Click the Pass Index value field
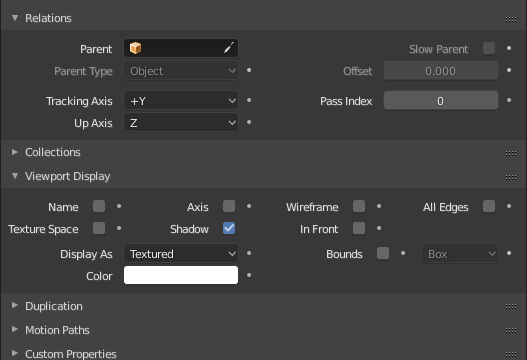The width and height of the screenshot is (527, 360). pyautogui.click(x=441, y=101)
